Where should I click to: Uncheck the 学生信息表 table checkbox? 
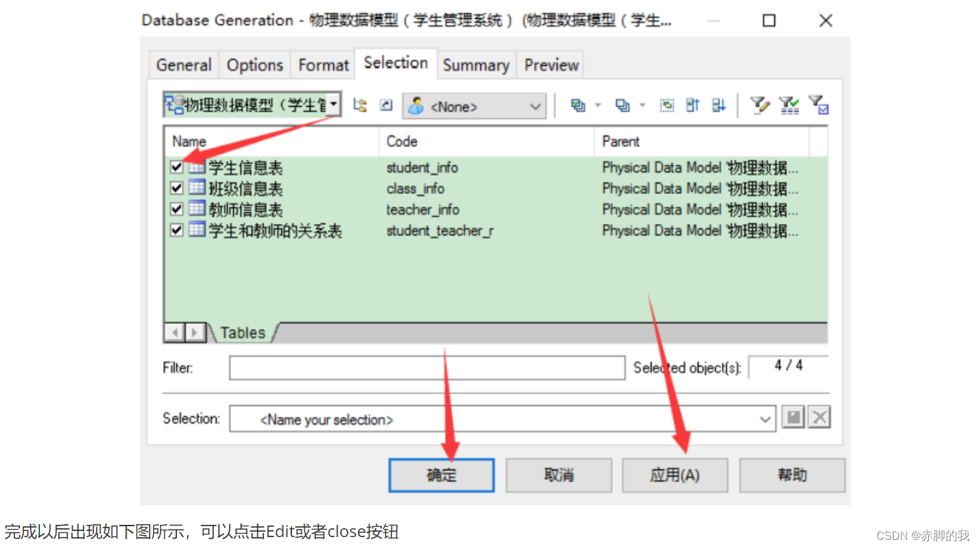[176, 167]
